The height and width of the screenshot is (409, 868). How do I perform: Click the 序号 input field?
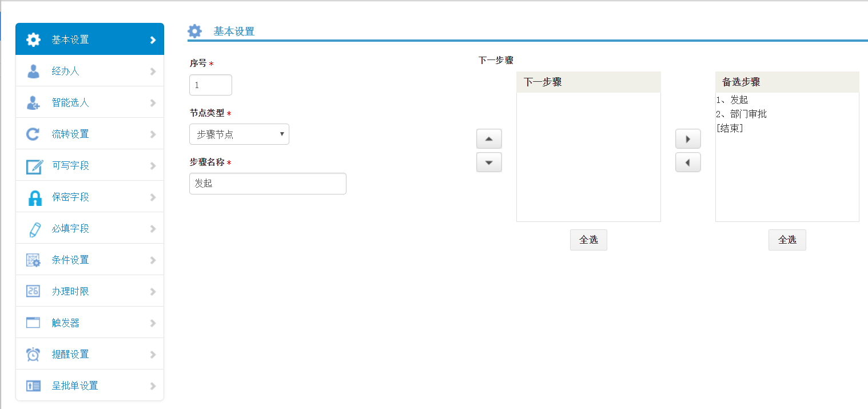(210, 85)
